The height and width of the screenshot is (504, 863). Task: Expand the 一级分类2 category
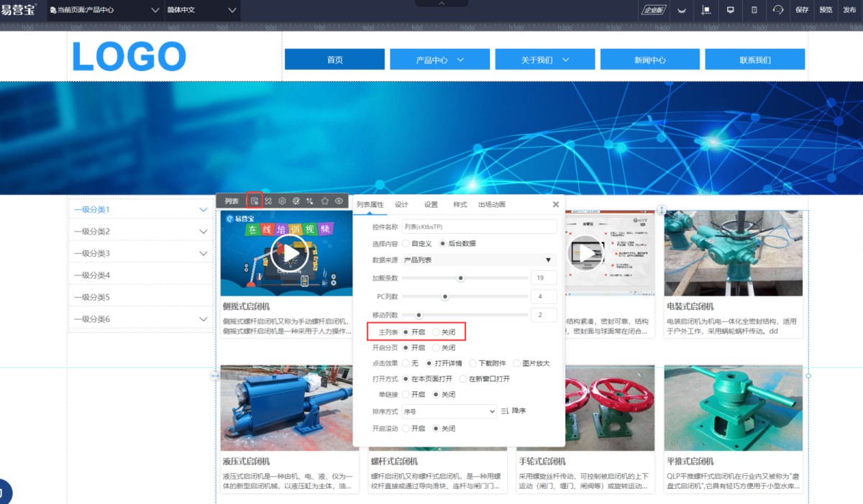204,232
